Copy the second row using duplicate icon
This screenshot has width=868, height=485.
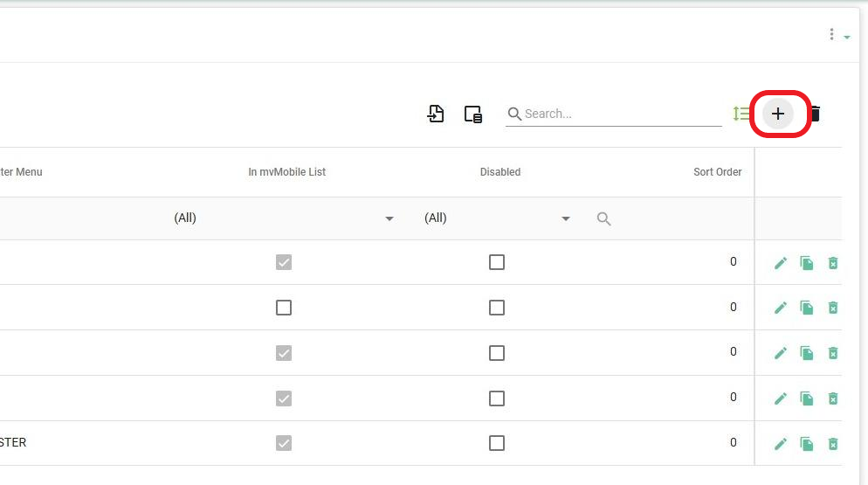[807, 308]
